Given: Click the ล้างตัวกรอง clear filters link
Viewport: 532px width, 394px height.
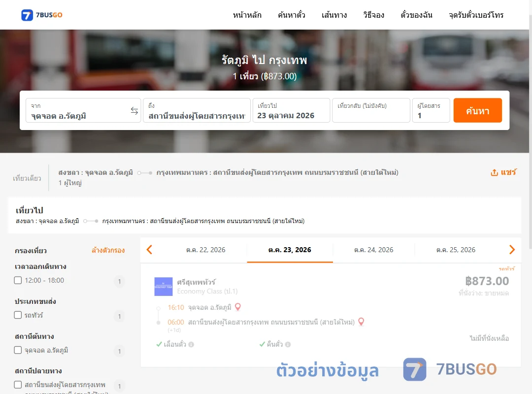Looking at the screenshot, I should 108,251.
